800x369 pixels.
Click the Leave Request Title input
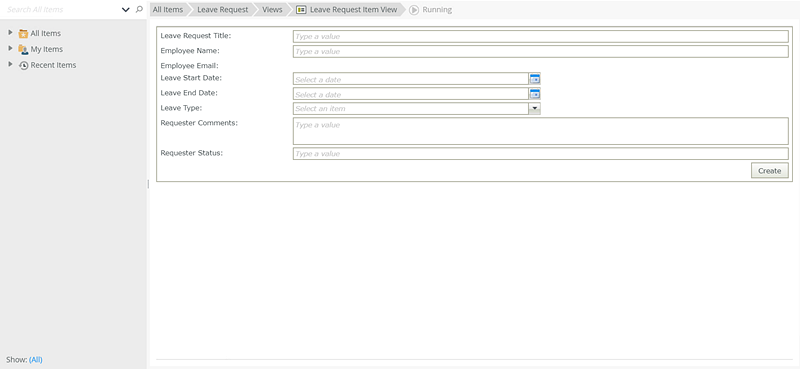541,36
